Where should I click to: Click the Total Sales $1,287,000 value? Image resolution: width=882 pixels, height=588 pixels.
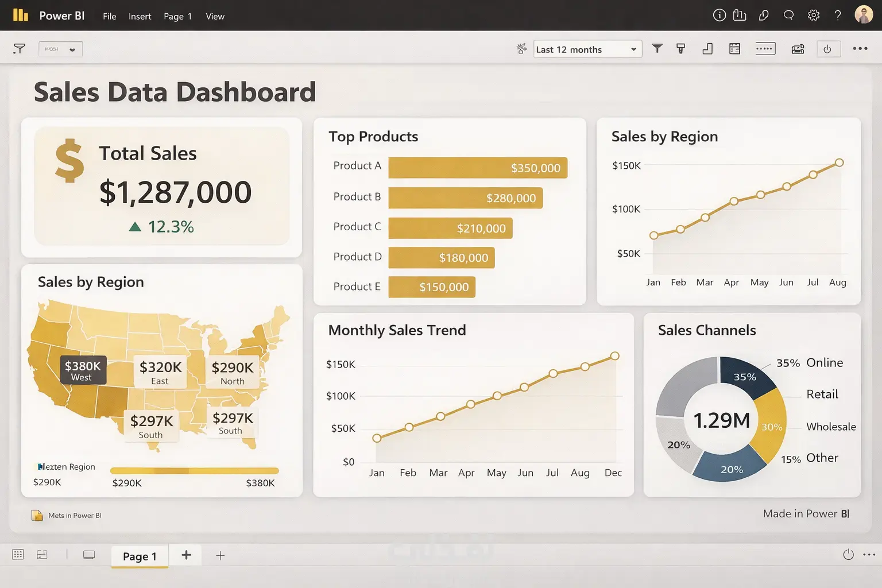(175, 192)
